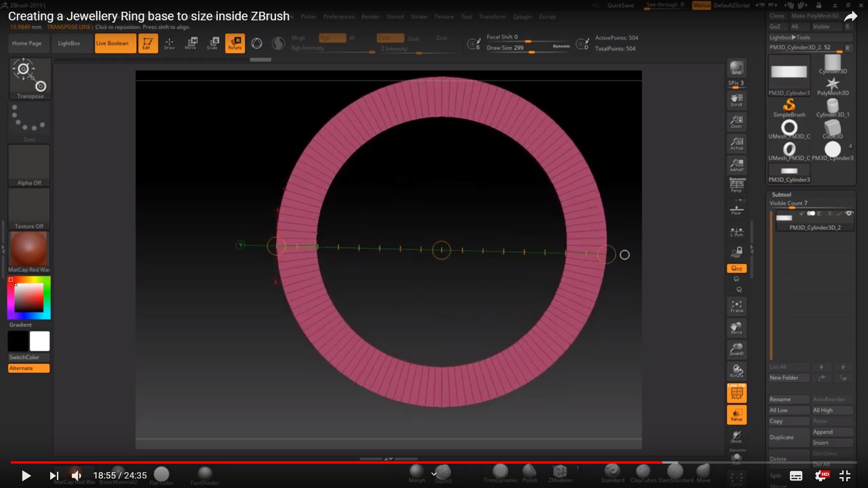Toggle Perspective view
Screen dimensions: 868x488
[x=736, y=185]
